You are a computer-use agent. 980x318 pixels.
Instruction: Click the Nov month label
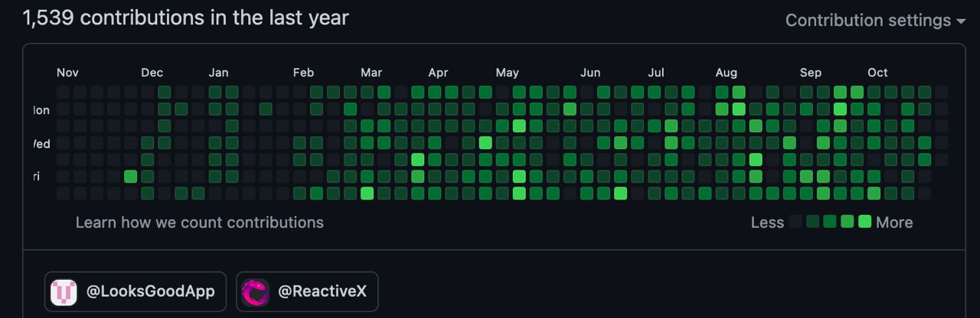67,73
